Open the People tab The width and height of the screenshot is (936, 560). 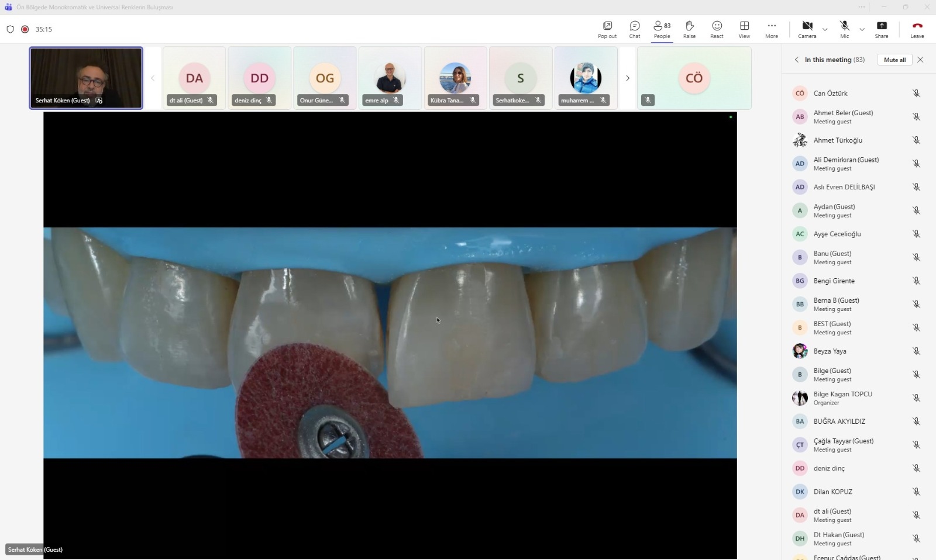point(662,29)
